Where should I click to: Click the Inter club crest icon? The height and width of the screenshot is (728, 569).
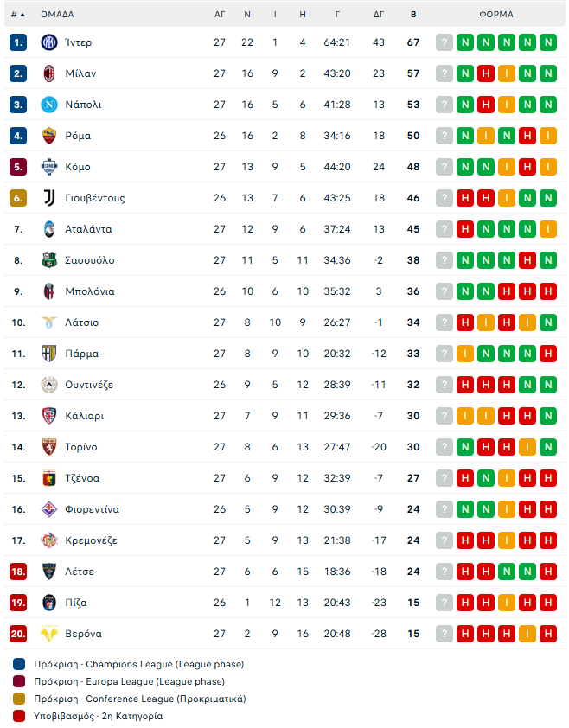48,42
